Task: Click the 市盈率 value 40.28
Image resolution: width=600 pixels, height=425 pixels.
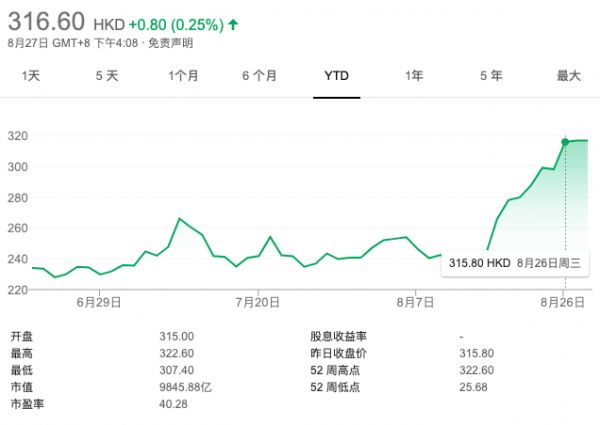Action: pos(173,403)
